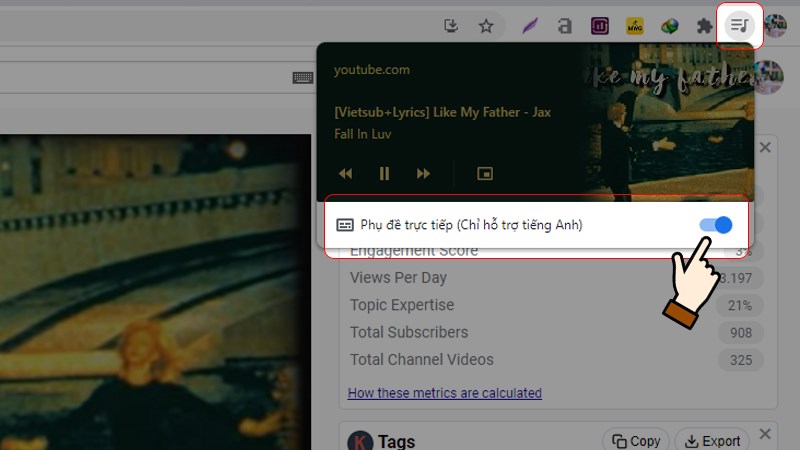Click the video thumbnail in the media popup
800x450 pixels.
click(668, 121)
